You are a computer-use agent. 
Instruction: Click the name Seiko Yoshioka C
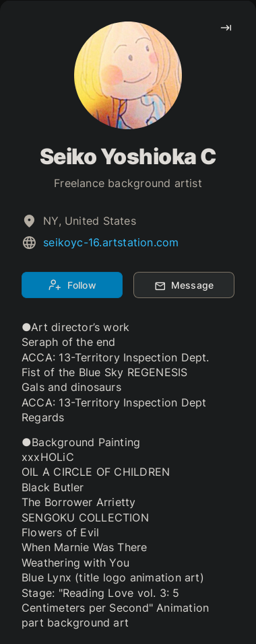coord(128,157)
